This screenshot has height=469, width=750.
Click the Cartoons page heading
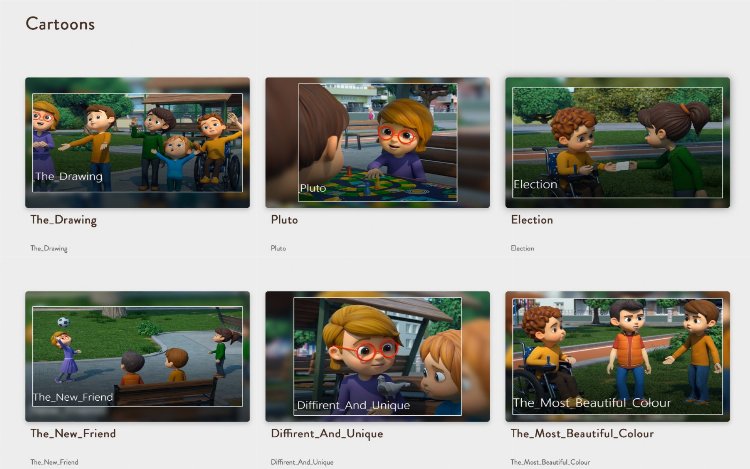pos(60,24)
